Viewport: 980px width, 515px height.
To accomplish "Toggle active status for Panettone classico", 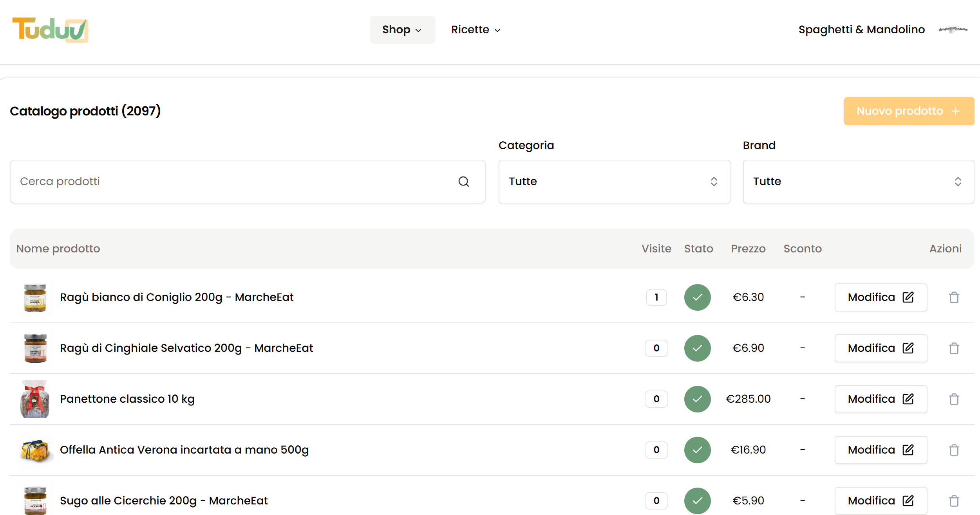I will (x=698, y=399).
